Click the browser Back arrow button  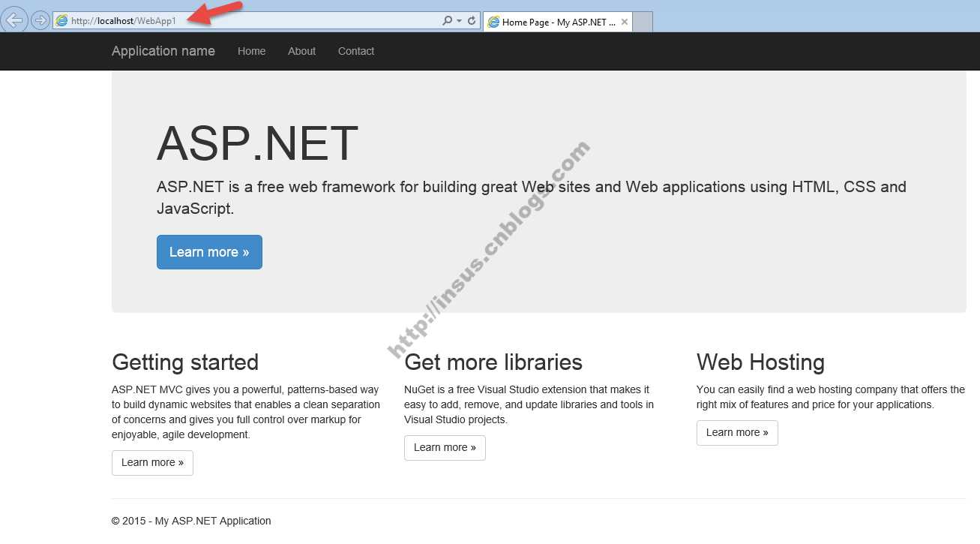[14, 20]
